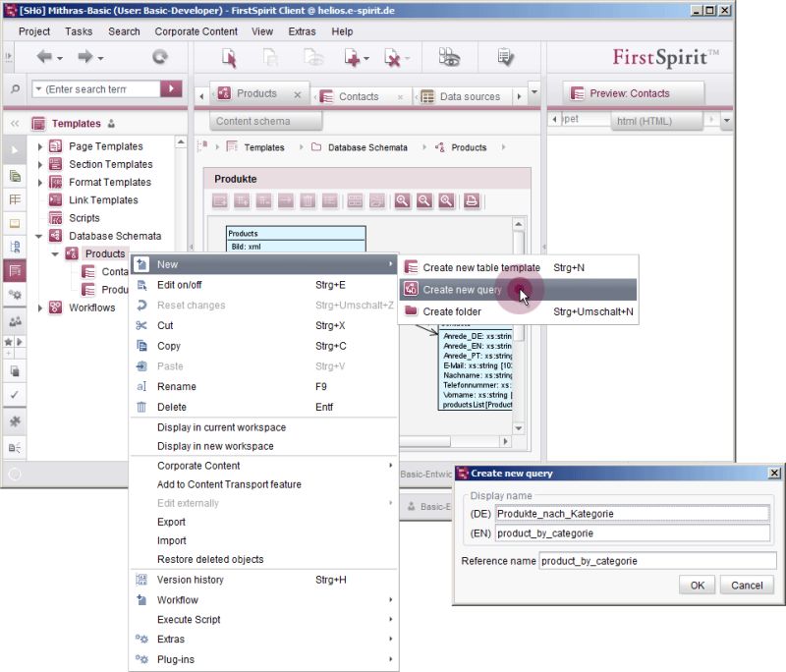This screenshot has height=672, width=786.
Task: Open the search field dropdown arrow
Action: 38,89
